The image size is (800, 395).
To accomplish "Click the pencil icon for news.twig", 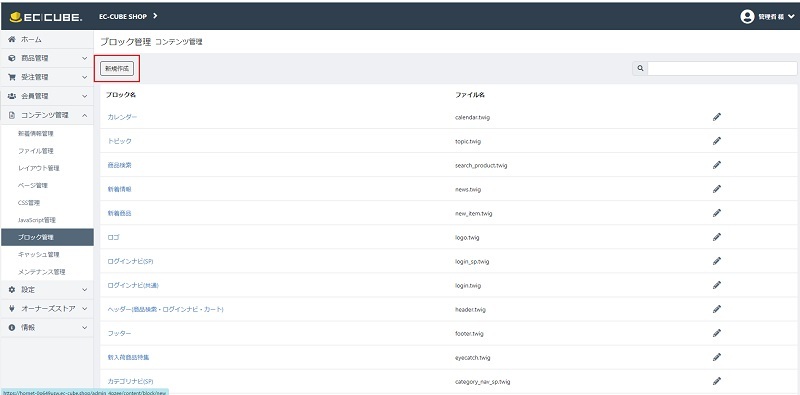I will pos(717,189).
